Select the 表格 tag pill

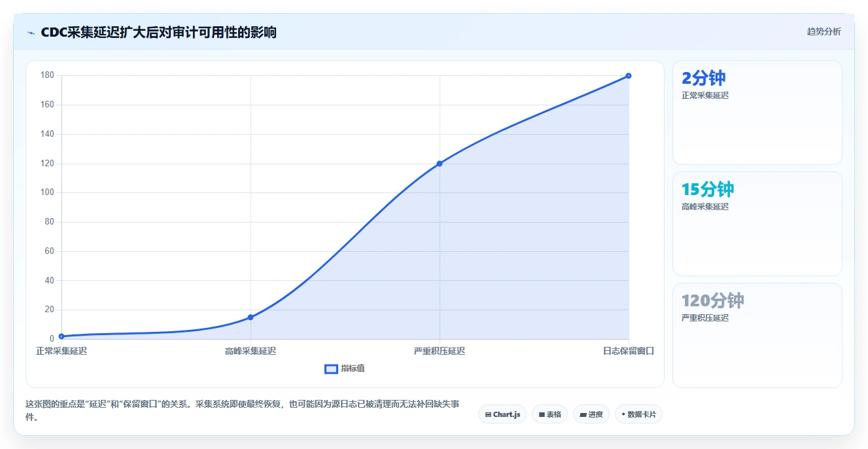(549, 414)
